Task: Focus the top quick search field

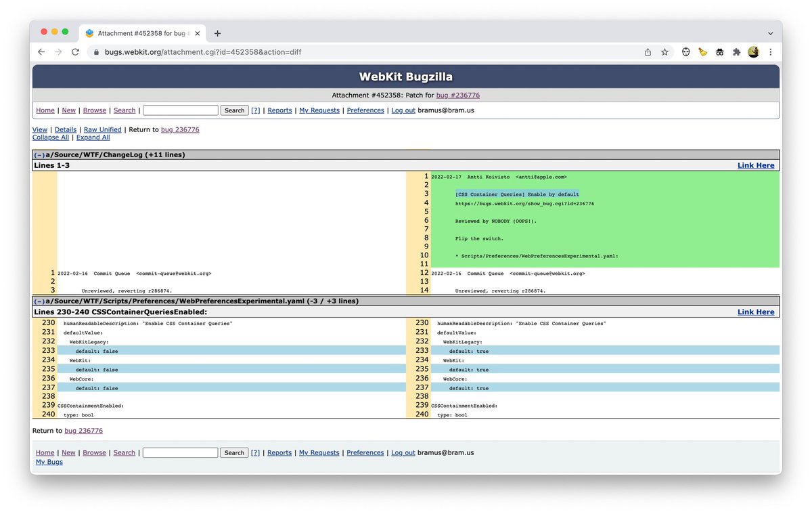Action: pos(181,110)
